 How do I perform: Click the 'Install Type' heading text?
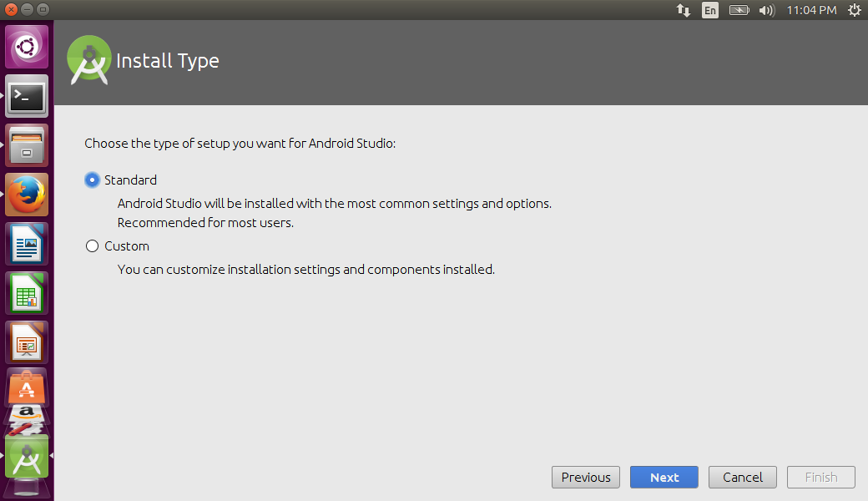tap(168, 61)
